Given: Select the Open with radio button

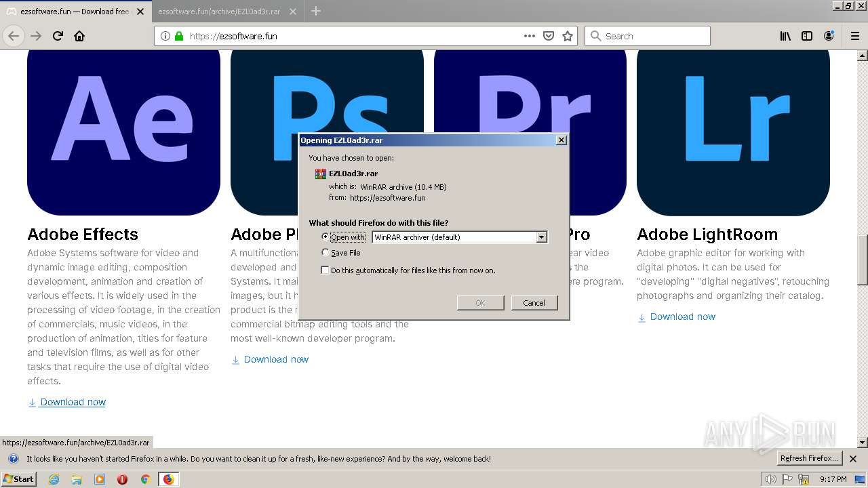Looking at the screenshot, I should (325, 237).
